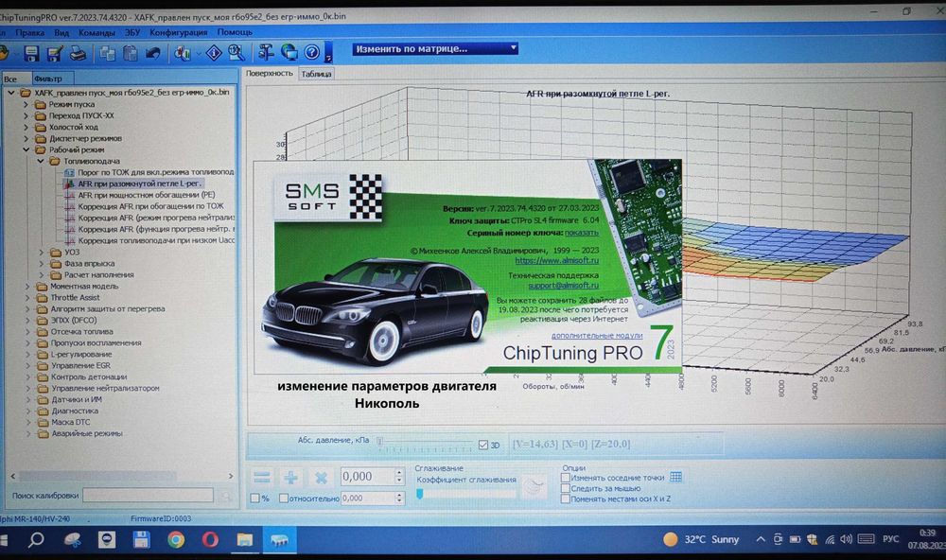
Task: Collapse the Рабочий режим folder
Action: pyautogui.click(x=26, y=149)
